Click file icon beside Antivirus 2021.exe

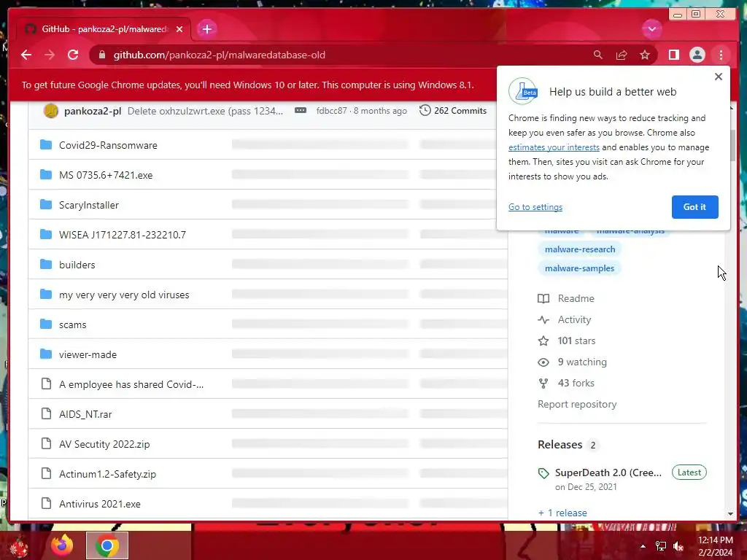pos(46,503)
